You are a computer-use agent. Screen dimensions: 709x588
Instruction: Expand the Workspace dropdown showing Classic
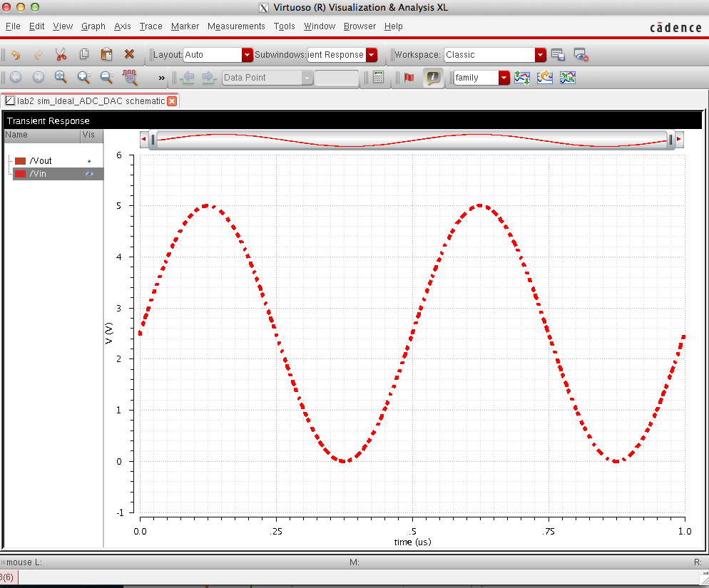(x=540, y=55)
